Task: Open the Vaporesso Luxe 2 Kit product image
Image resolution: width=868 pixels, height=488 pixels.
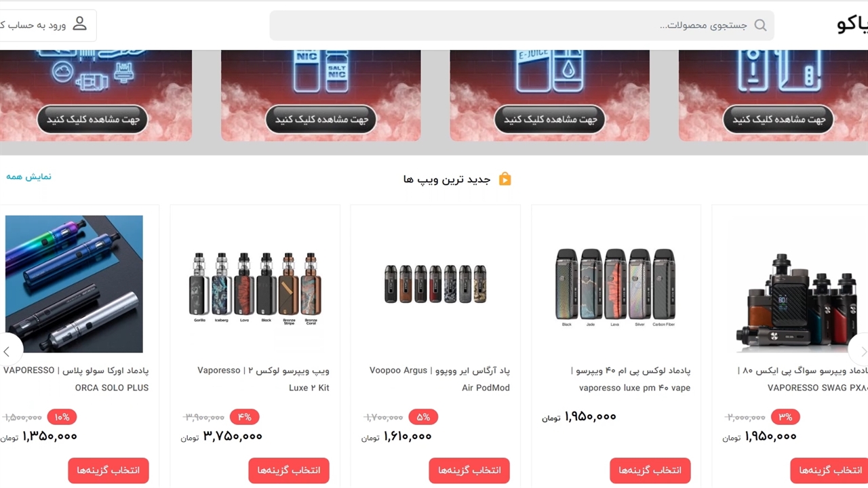Action: click(x=255, y=284)
